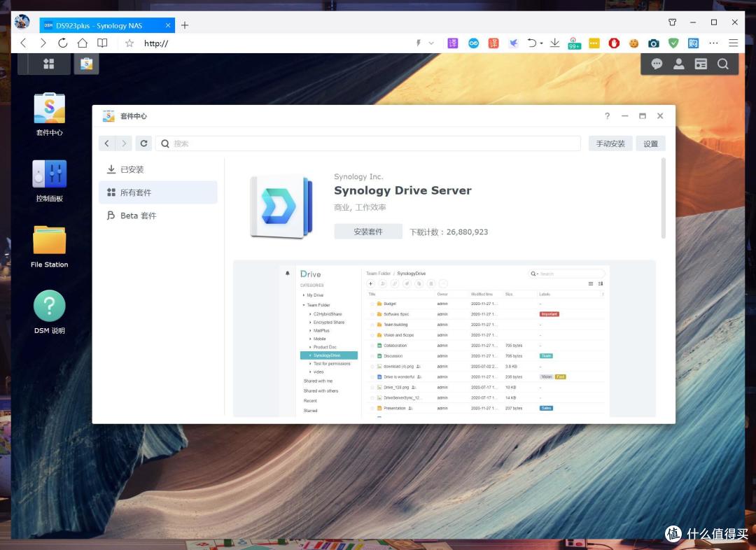Show the DSM widgets panel icon
This screenshot has width=756, height=550.
tap(701, 64)
